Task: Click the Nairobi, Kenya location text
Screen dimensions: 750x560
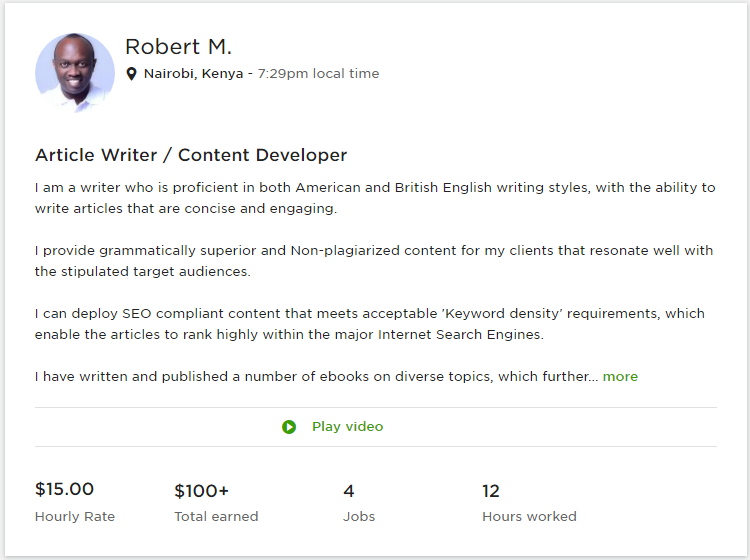Action: pyautogui.click(x=193, y=74)
